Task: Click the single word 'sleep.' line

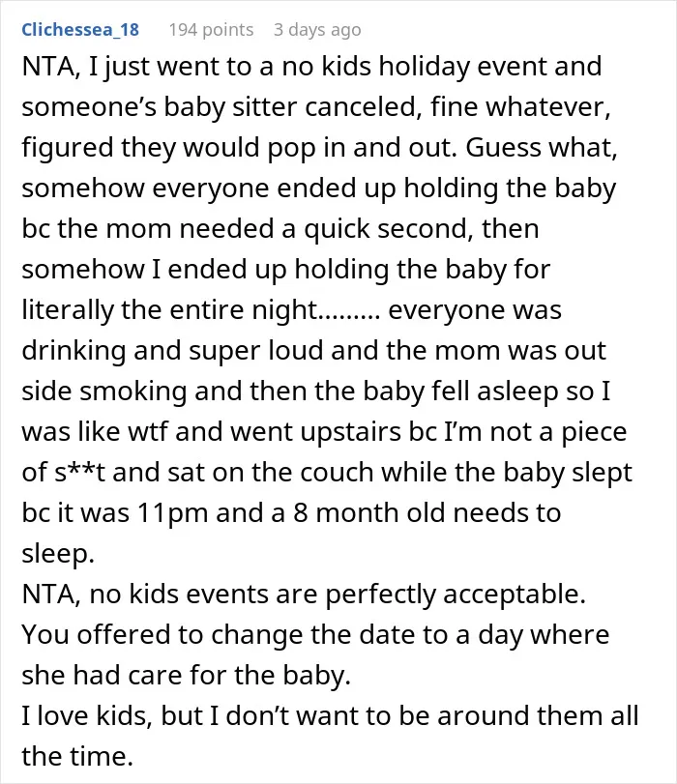Action: coord(58,553)
